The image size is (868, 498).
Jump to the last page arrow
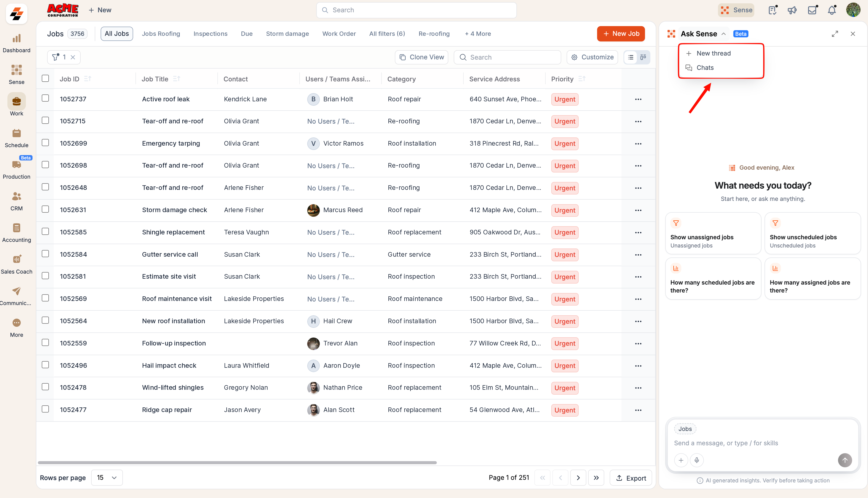pyautogui.click(x=596, y=478)
